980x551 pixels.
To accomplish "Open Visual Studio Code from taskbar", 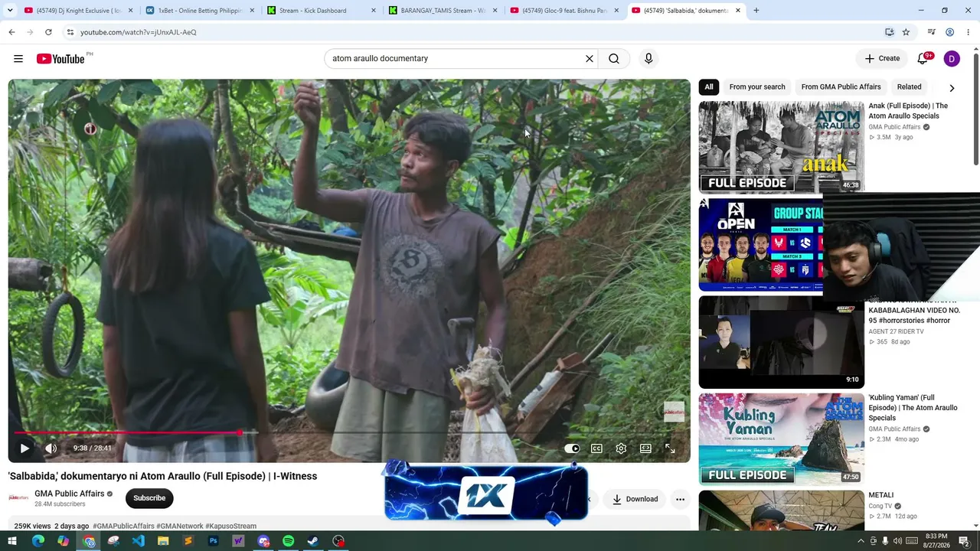I will pyautogui.click(x=138, y=542).
